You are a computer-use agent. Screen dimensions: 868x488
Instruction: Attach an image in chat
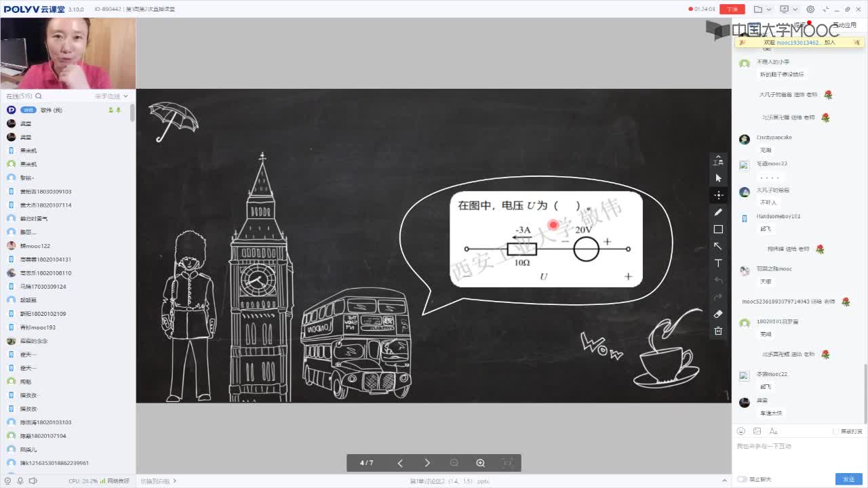[757, 431]
